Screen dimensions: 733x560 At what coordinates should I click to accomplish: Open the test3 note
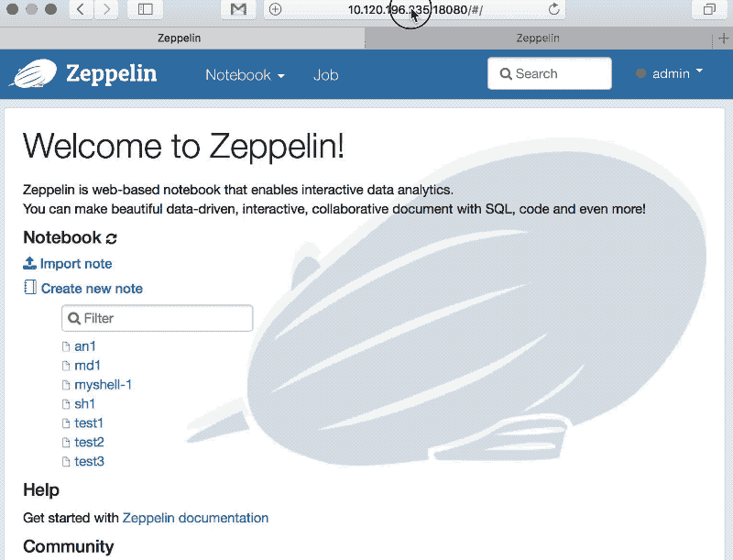coord(89,461)
